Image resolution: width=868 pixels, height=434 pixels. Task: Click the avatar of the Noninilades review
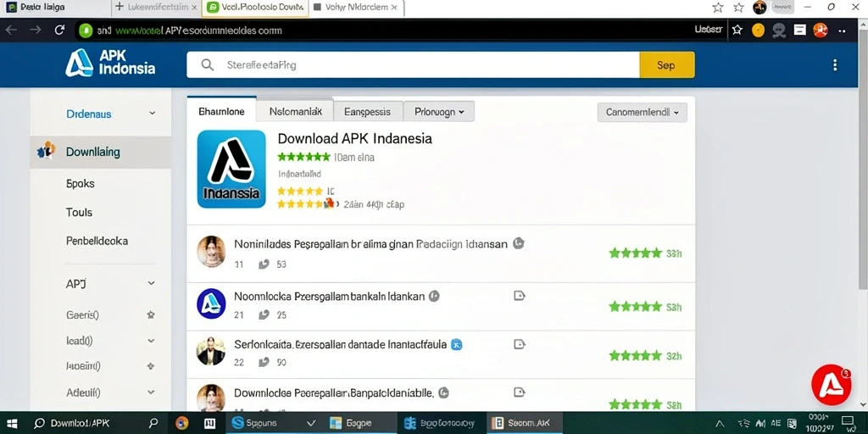pos(211,251)
